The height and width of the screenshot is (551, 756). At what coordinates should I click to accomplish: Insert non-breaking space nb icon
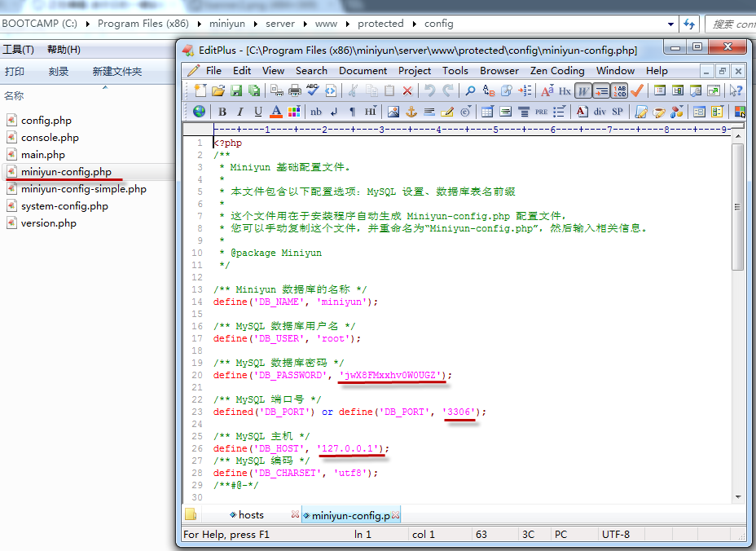click(x=316, y=112)
